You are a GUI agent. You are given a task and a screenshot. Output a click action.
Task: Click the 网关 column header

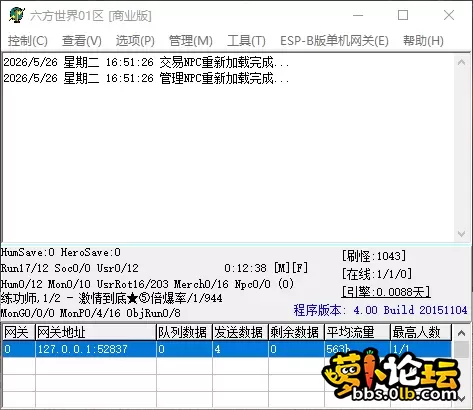pos(18,332)
